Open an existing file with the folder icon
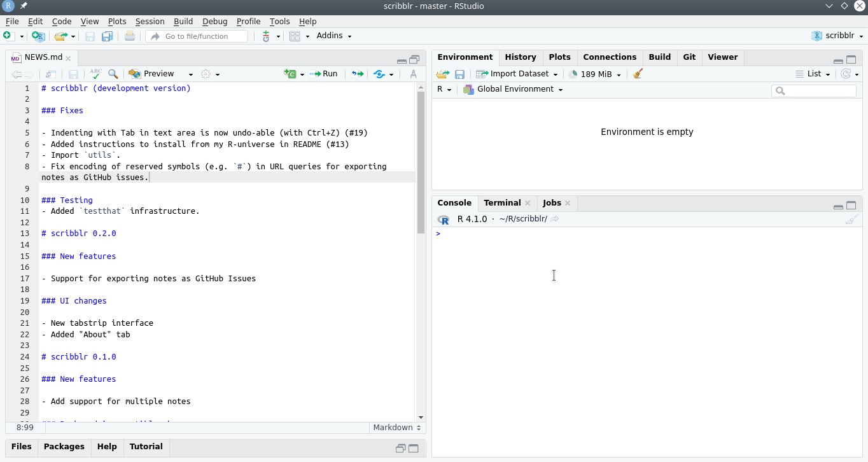868x462 pixels. click(60, 36)
